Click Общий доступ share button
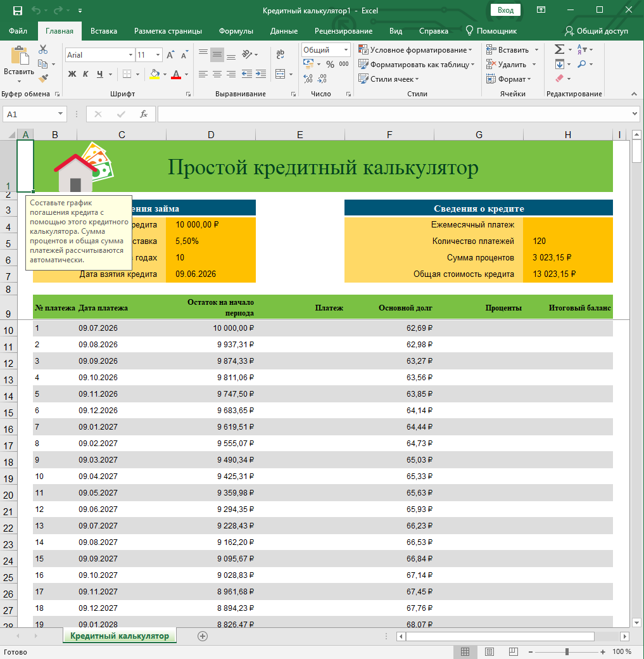The height and width of the screenshot is (659, 644). pyautogui.click(x=597, y=31)
